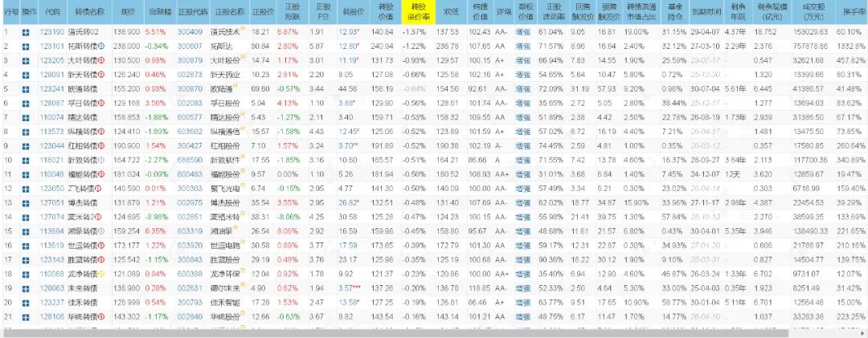
Task: Sort by 涨跌幅 column header
Action: pos(159,11)
